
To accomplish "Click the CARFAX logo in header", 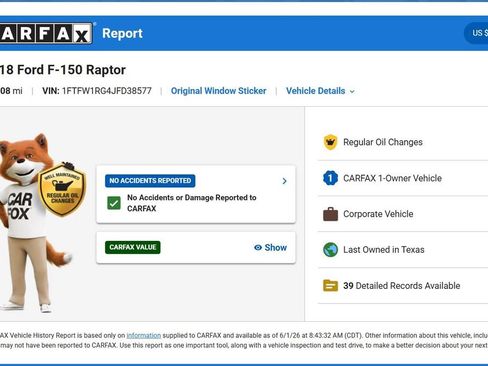I will coord(46,33).
